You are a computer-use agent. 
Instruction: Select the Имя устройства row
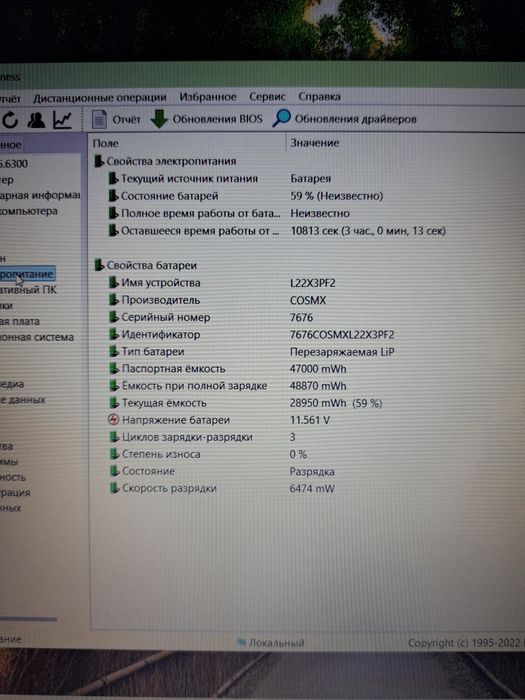coord(221,283)
